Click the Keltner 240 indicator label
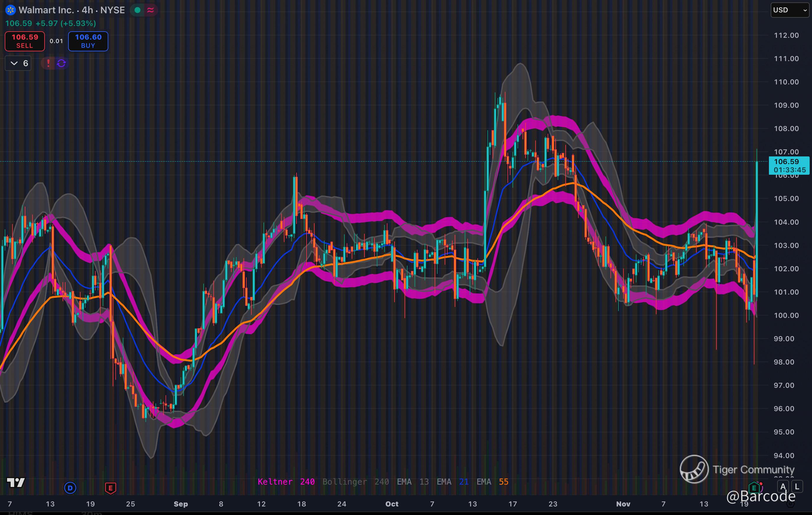The height and width of the screenshot is (515, 812). pyautogui.click(x=286, y=482)
